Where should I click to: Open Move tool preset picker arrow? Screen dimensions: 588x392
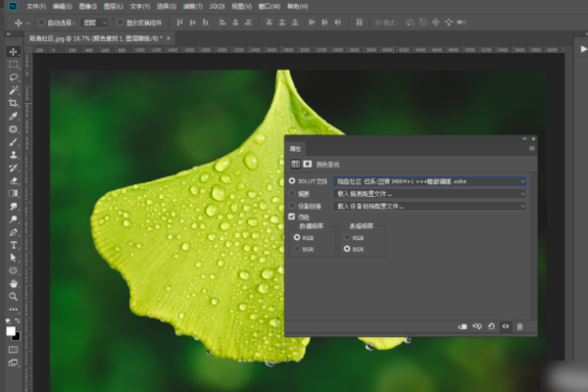[x=28, y=24]
